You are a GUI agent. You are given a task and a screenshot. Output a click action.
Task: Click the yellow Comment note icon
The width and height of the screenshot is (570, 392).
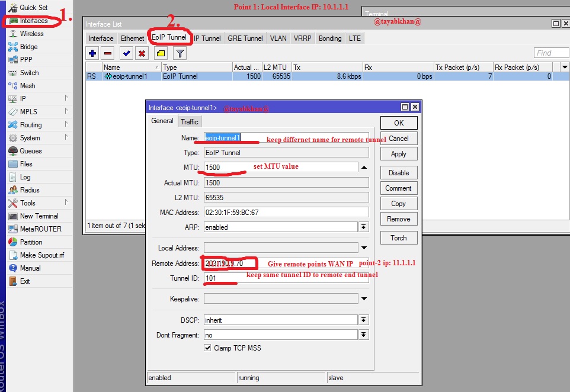click(x=161, y=53)
